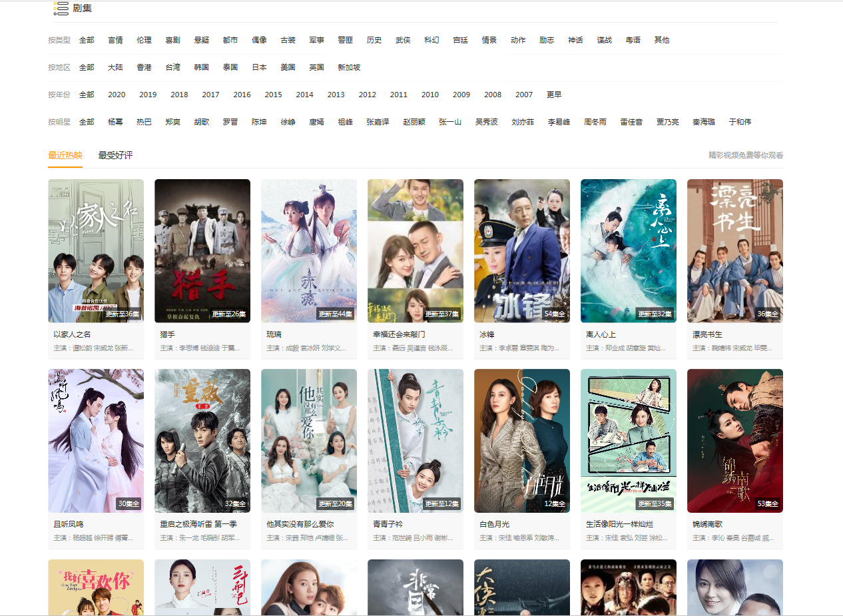Click the 精彩视频免费等你观看 text
This screenshot has width=843, height=616.
click(746, 155)
